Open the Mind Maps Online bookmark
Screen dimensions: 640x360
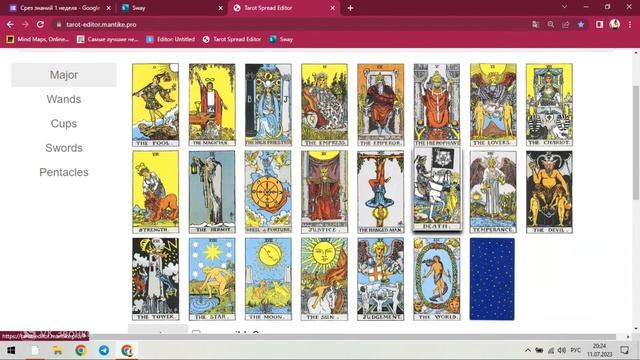pyautogui.click(x=38, y=39)
